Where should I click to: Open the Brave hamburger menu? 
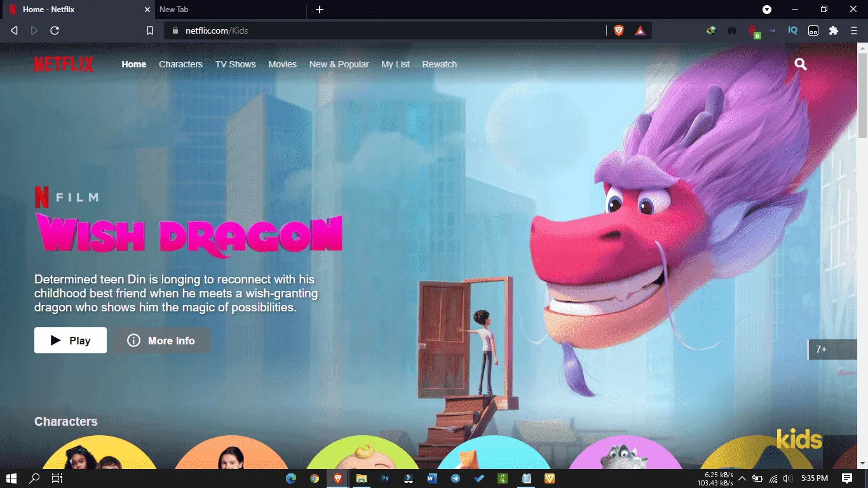coord(854,30)
